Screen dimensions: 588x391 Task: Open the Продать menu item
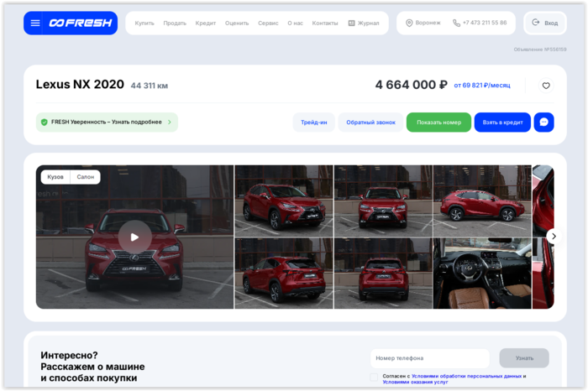click(x=175, y=23)
